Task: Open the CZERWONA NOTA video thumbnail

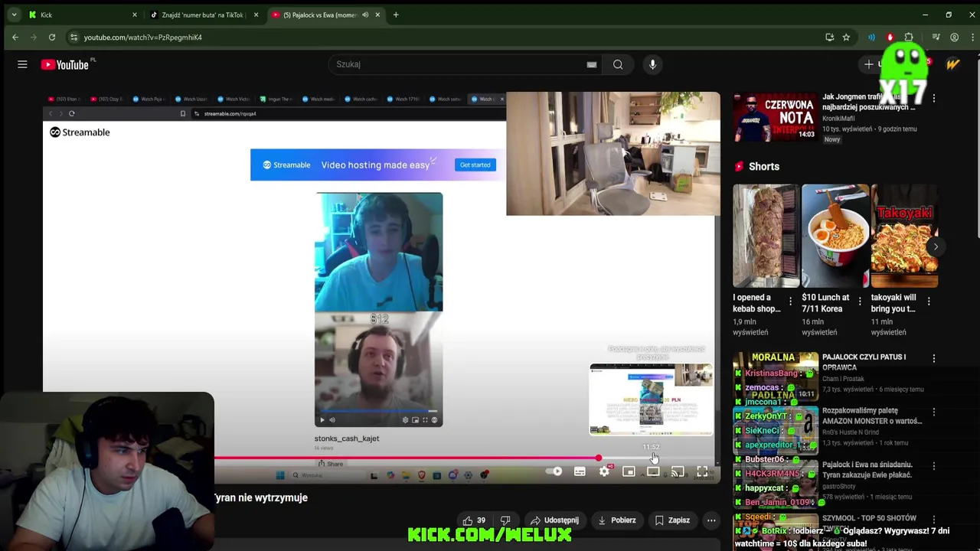Action: tap(775, 117)
